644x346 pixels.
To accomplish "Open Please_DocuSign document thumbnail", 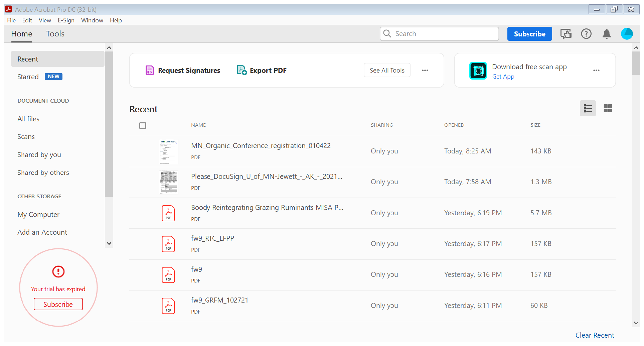I will pyautogui.click(x=168, y=182).
